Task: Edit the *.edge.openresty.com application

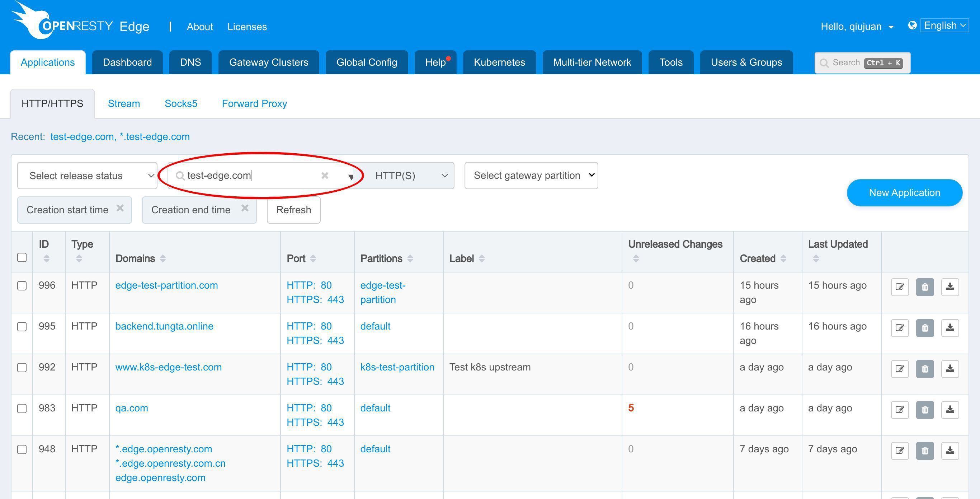Action: pos(900,450)
